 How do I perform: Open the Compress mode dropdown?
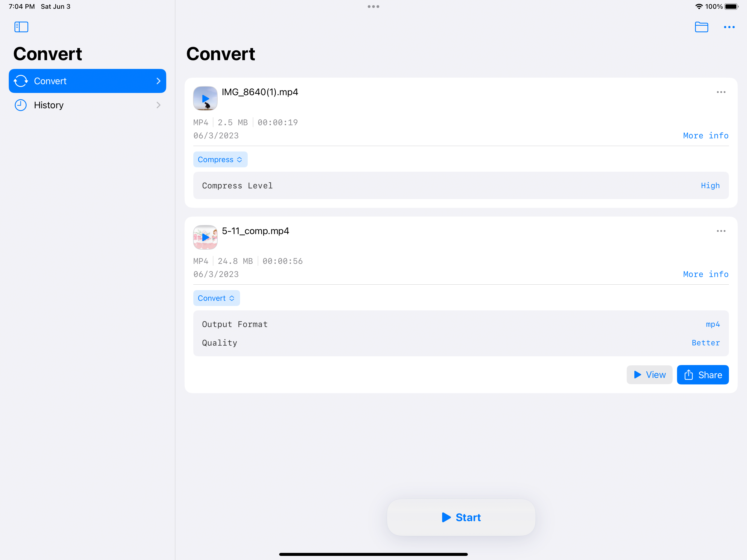[x=220, y=159]
